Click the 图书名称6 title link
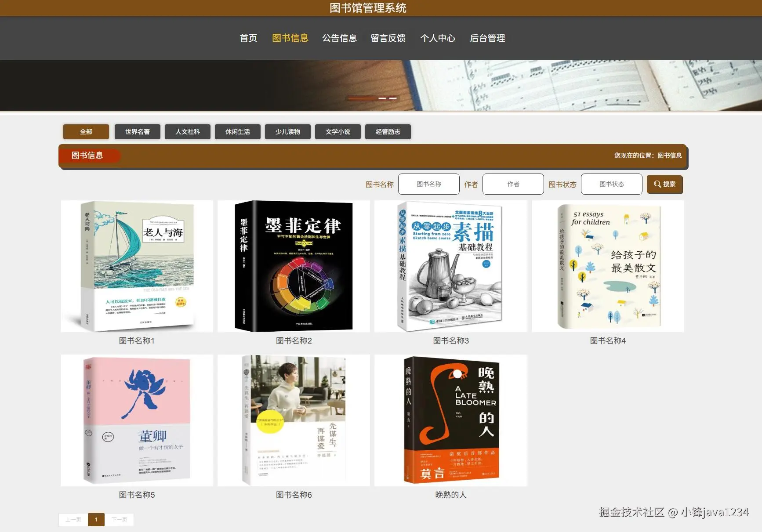This screenshot has width=762, height=532. [x=294, y=495]
